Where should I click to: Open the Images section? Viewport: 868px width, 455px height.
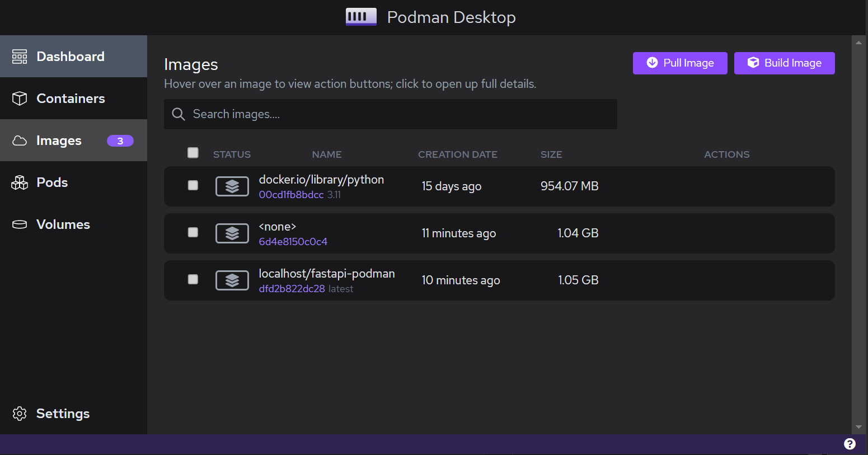pyautogui.click(x=73, y=140)
